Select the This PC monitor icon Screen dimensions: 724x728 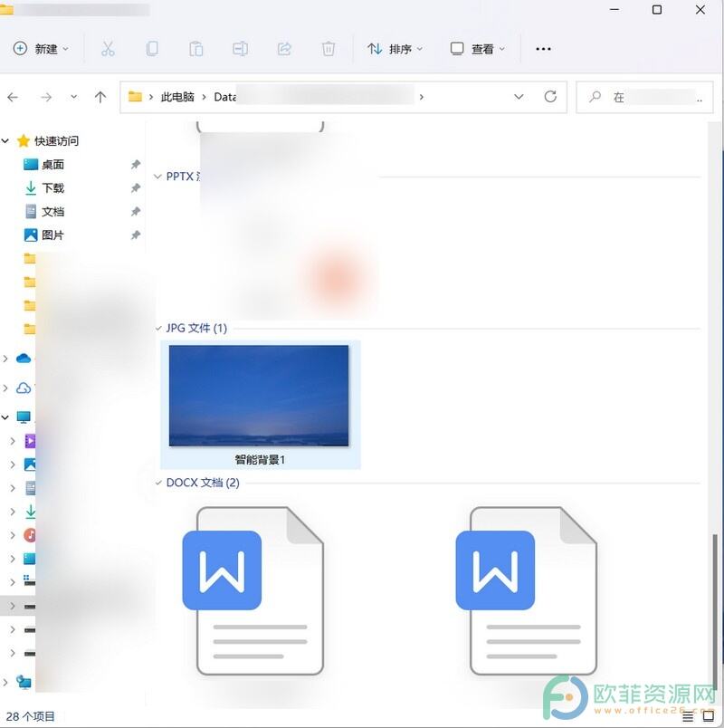tap(24, 417)
